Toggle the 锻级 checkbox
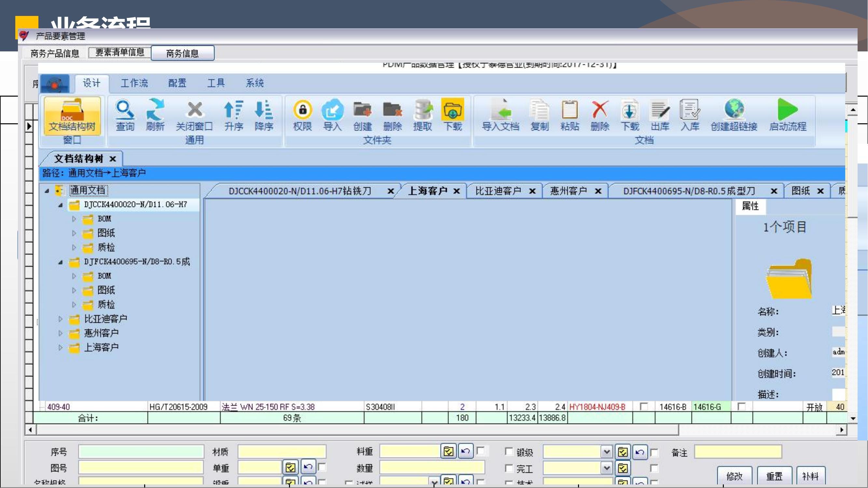Viewport: 868px width, 488px height. (x=509, y=452)
